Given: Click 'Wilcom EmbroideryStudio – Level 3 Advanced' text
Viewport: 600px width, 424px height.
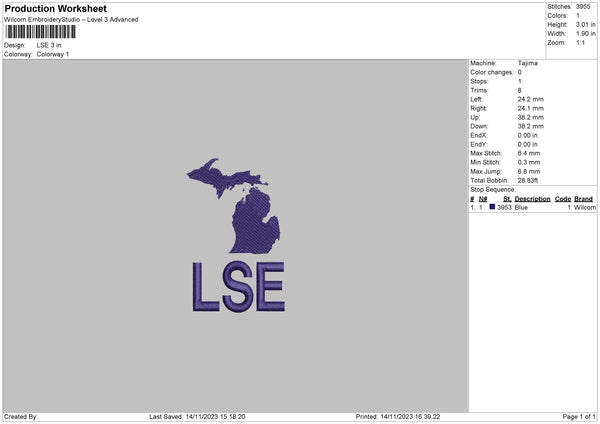Looking at the screenshot, I should pos(71,20).
